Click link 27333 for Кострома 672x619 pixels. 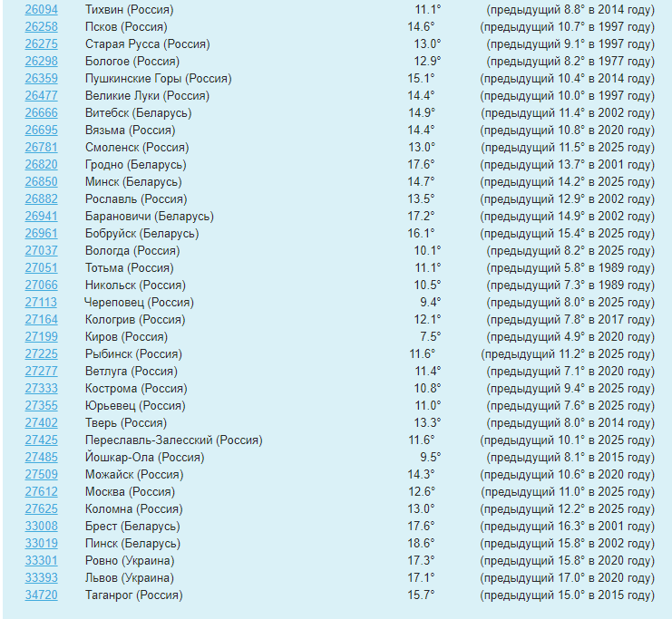tap(41, 388)
